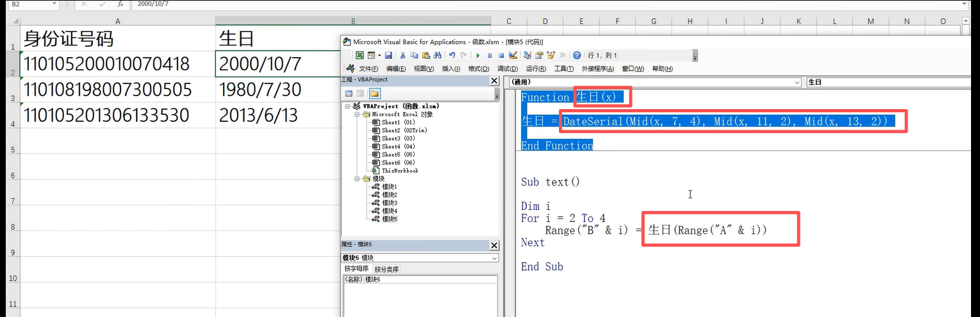Collapse the VBAProject (函数.xlsm) tree node
Screen dimensions: 980x317
pyautogui.click(x=348, y=106)
